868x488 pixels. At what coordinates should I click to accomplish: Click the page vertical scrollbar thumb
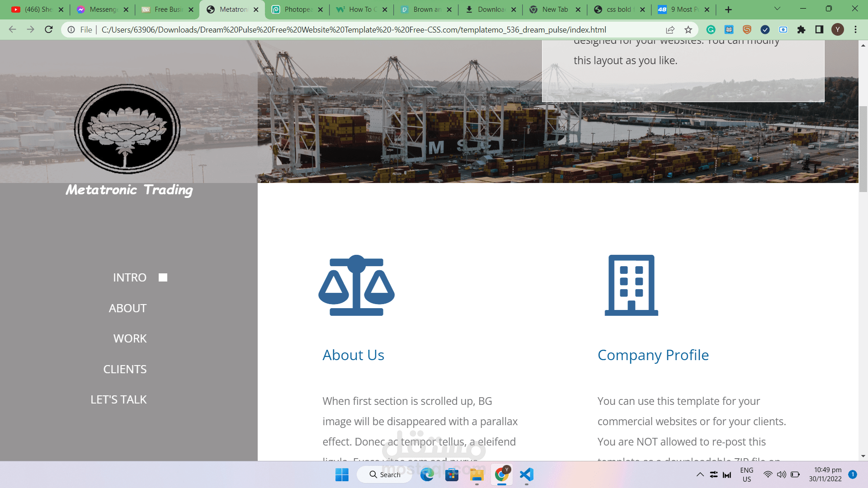[863, 149]
